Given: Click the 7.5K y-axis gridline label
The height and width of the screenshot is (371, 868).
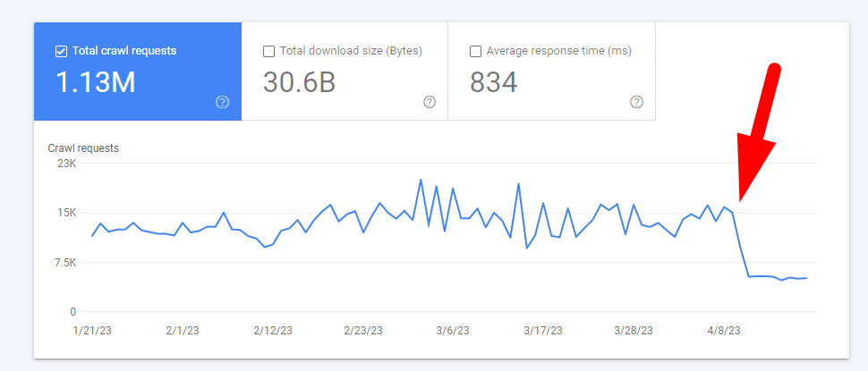Looking at the screenshot, I should [64, 262].
